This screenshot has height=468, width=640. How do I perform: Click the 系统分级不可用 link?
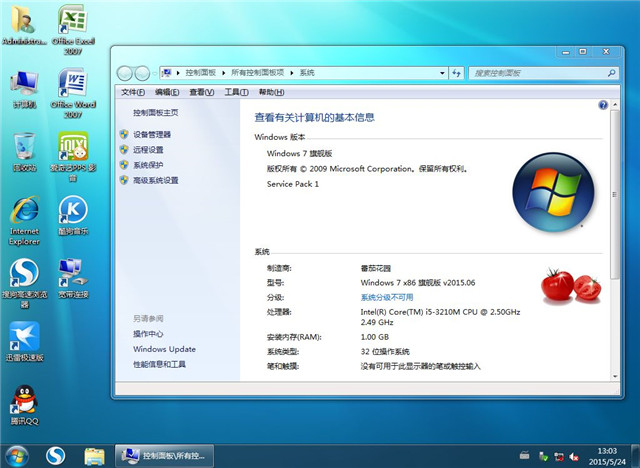pos(387,297)
